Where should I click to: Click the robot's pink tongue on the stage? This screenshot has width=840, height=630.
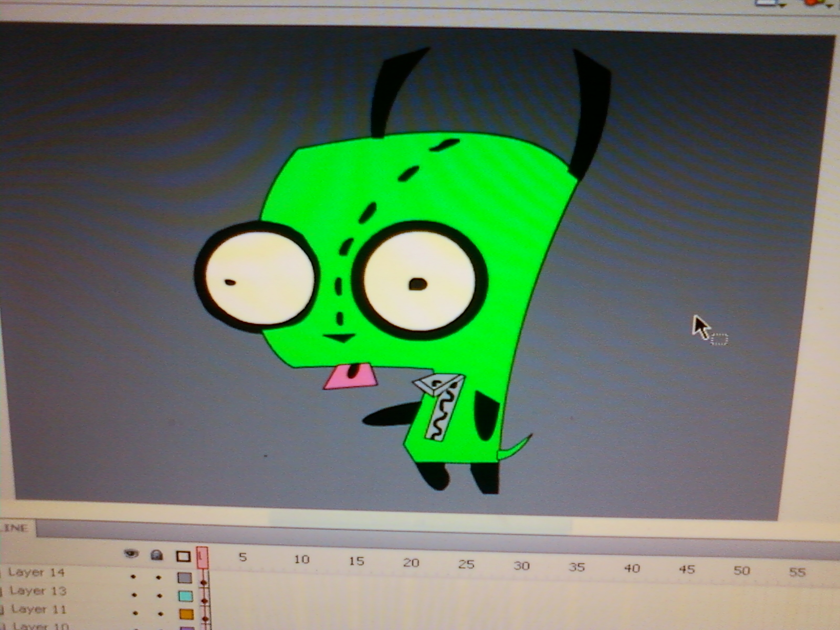click(350, 376)
